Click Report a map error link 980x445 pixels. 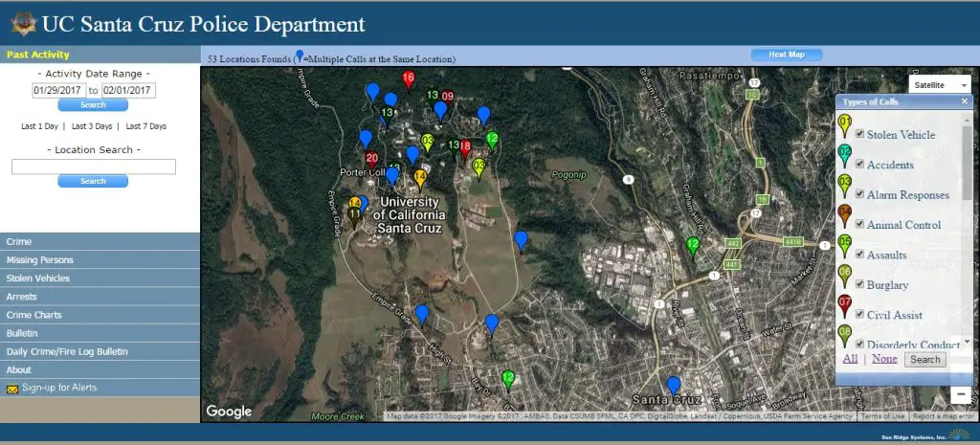[943, 416]
